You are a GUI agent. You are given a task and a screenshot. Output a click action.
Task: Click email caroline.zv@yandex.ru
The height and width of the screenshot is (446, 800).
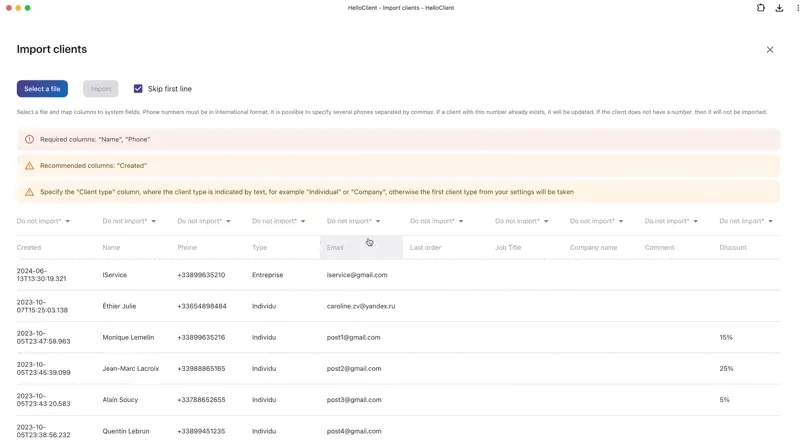[361, 306]
